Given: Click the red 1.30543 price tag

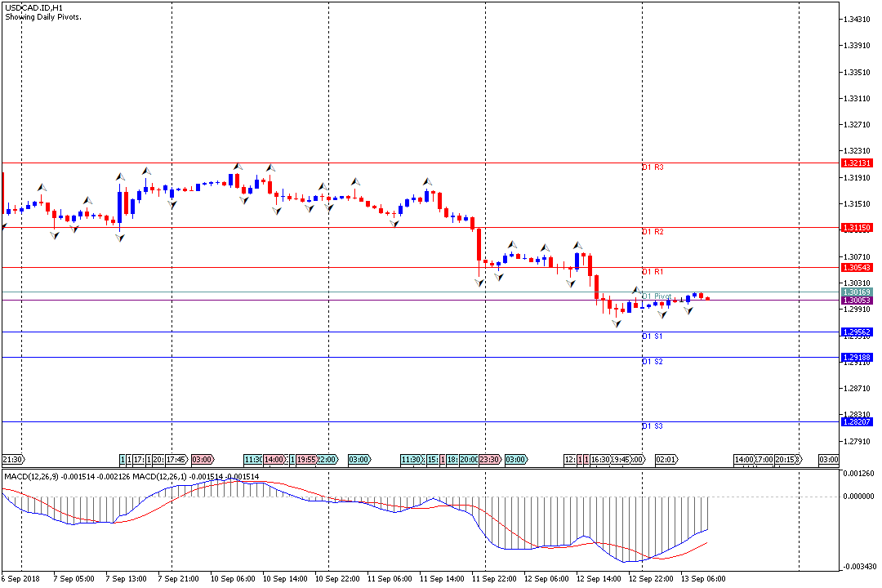Looking at the screenshot, I should coord(857,268).
